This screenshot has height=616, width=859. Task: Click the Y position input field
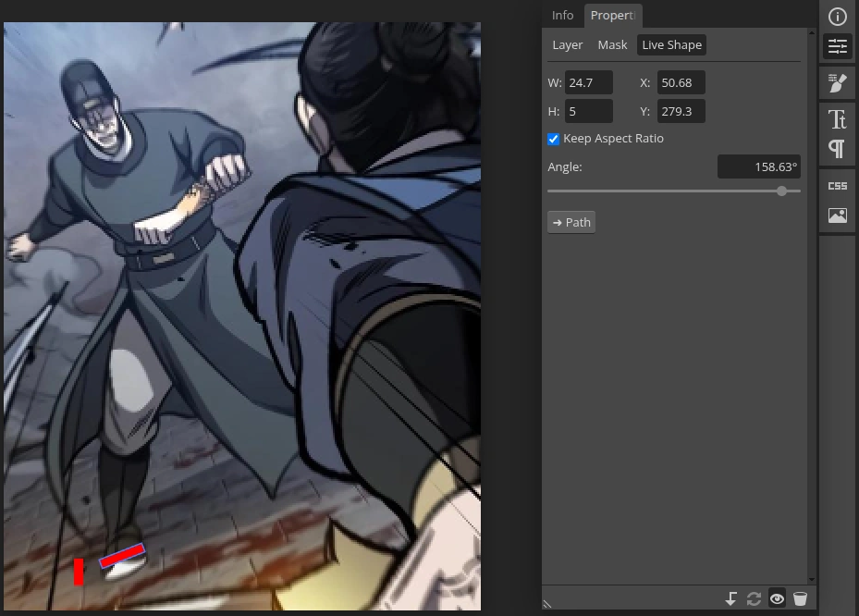click(x=681, y=111)
